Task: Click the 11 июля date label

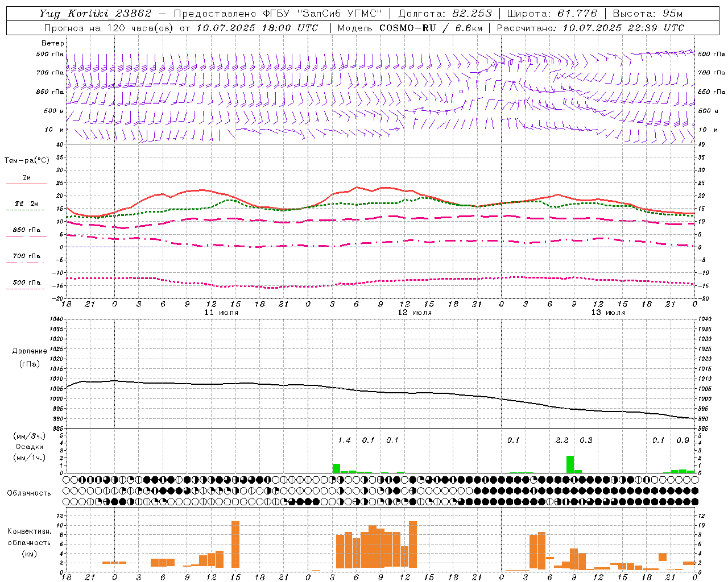Action: pyautogui.click(x=221, y=313)
